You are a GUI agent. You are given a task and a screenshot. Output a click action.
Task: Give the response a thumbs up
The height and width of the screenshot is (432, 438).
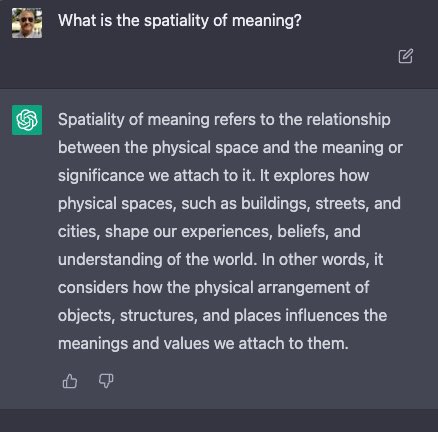[x=70, y=381]
